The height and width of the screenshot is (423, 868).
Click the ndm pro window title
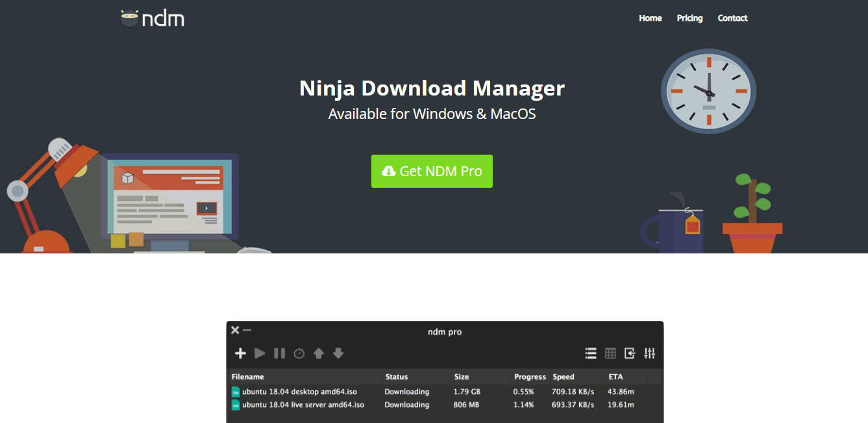[445, 332]
